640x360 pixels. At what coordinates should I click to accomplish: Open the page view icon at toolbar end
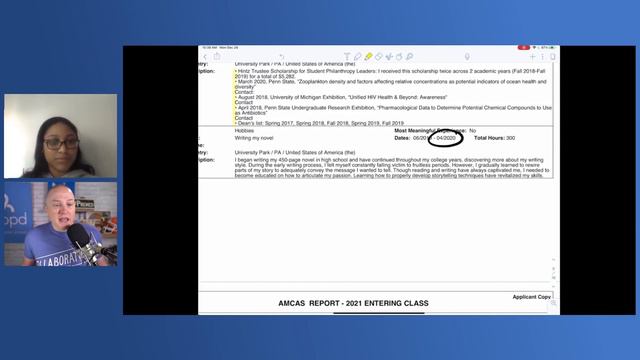(553, 57)
